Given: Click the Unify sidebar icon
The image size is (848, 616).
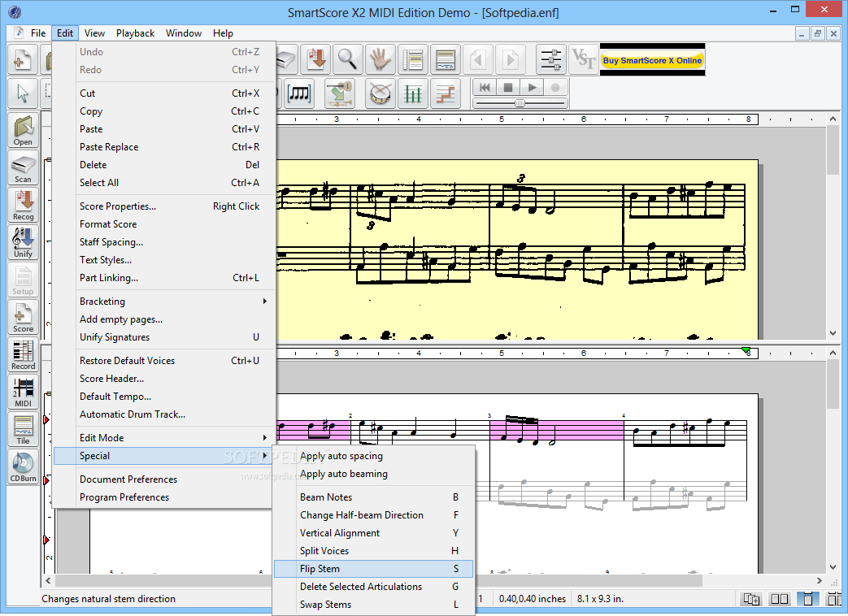Looking at the screenshot, I should (x=23, y=242).
